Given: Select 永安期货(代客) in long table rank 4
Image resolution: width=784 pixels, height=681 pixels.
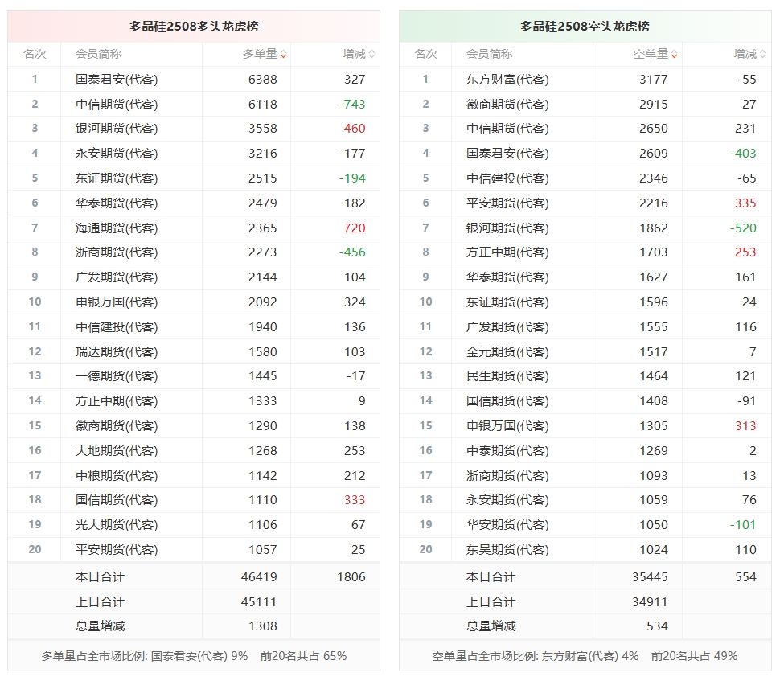Looking at the screenshot, I should (117, 154).
